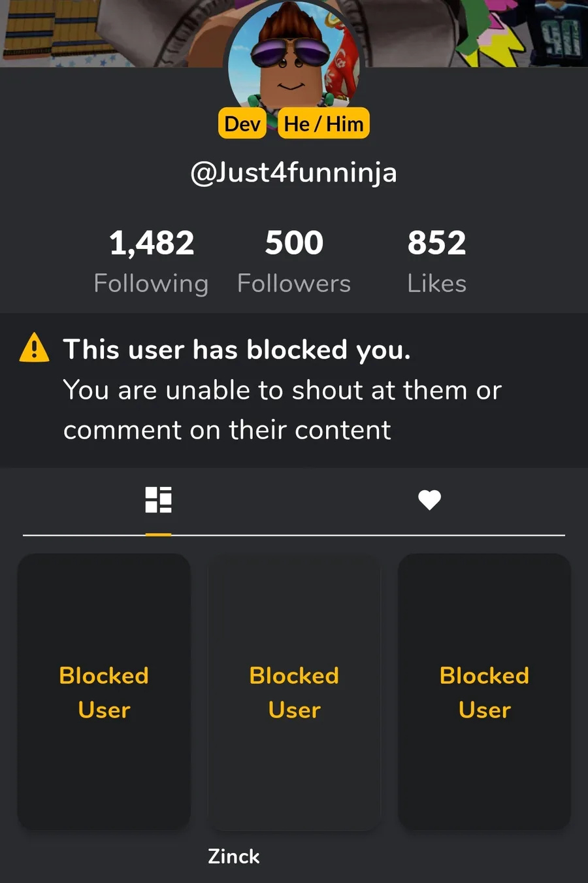Click the Followers label text
The image size is (588, 883).
point(294,284)
